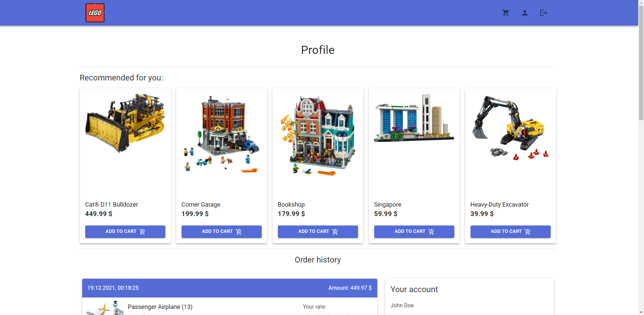Screen dimensions: 644x315
Task: Click the Your rate label
Action: (315, 307)
